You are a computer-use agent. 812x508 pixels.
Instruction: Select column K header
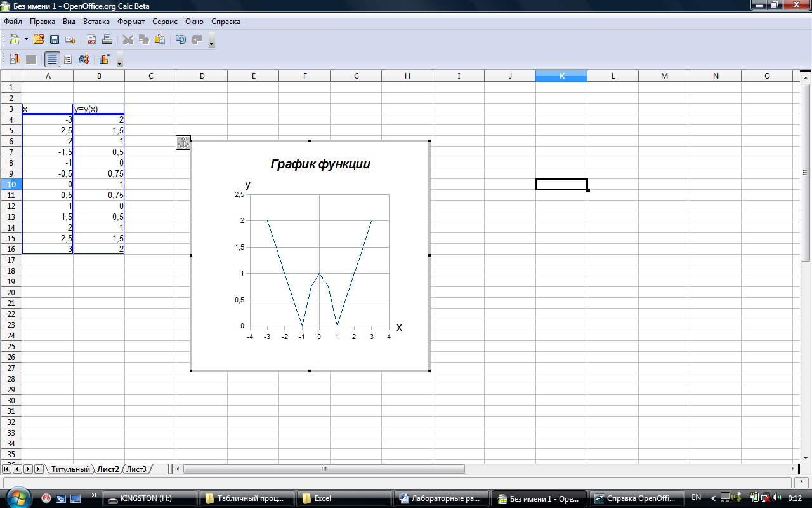pos(561,76)
